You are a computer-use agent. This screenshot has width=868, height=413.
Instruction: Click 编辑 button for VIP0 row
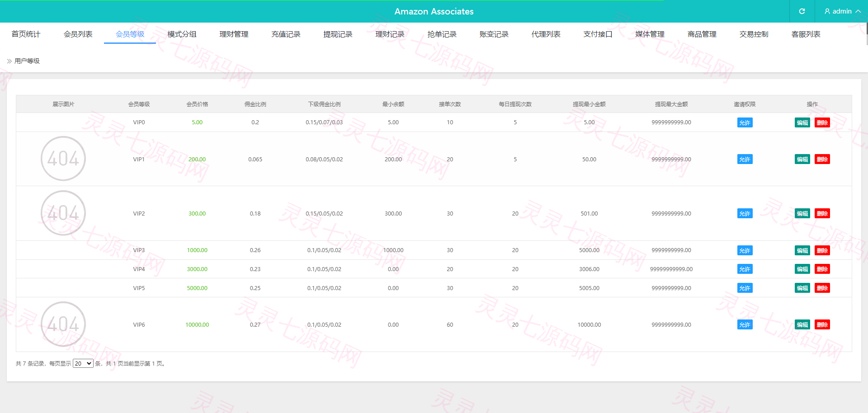pos(802,122)
